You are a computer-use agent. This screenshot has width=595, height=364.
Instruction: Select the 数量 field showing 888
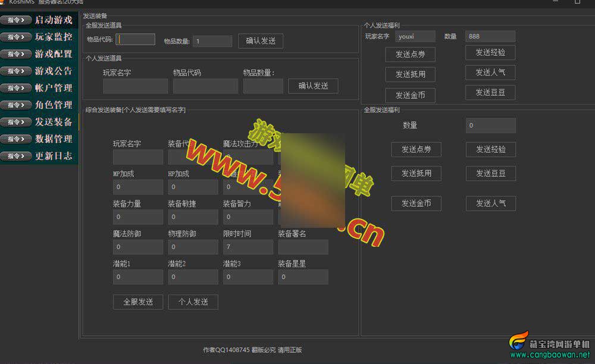click(490, 37)
